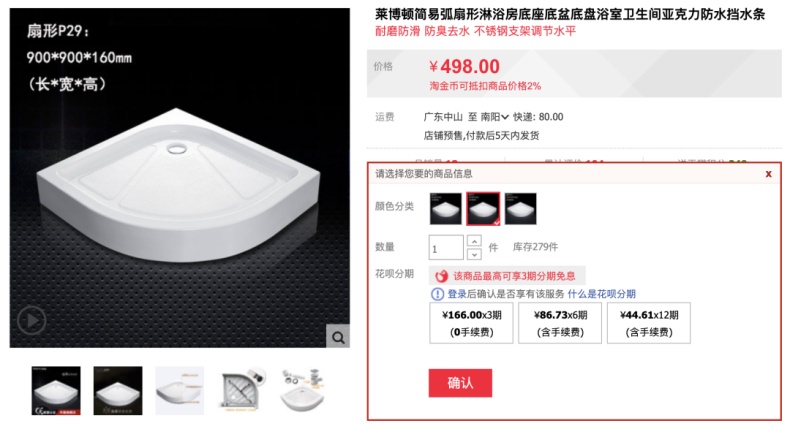Choose the third color category option
The image size is (790, 429).
[520, 209]
